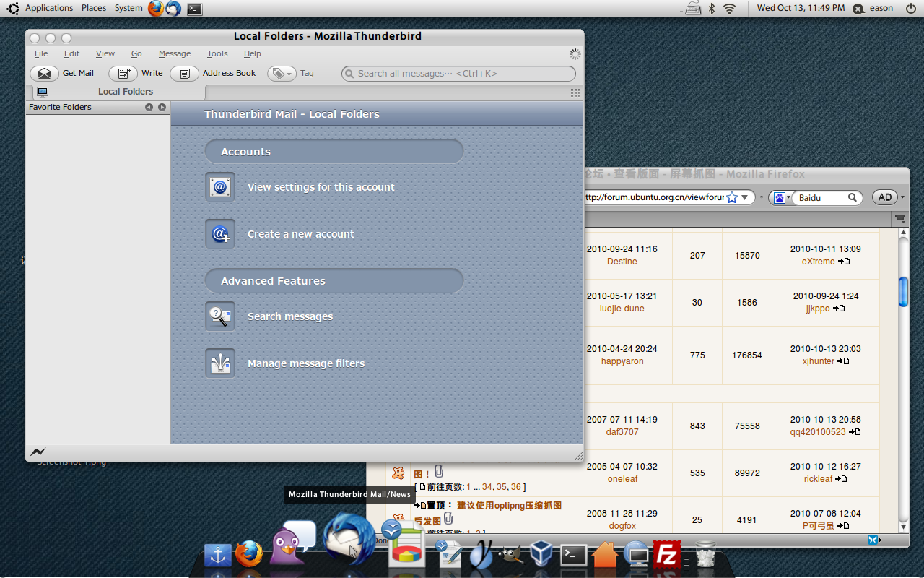Click the Thunderbird dock icon

(x=349, y=538)
